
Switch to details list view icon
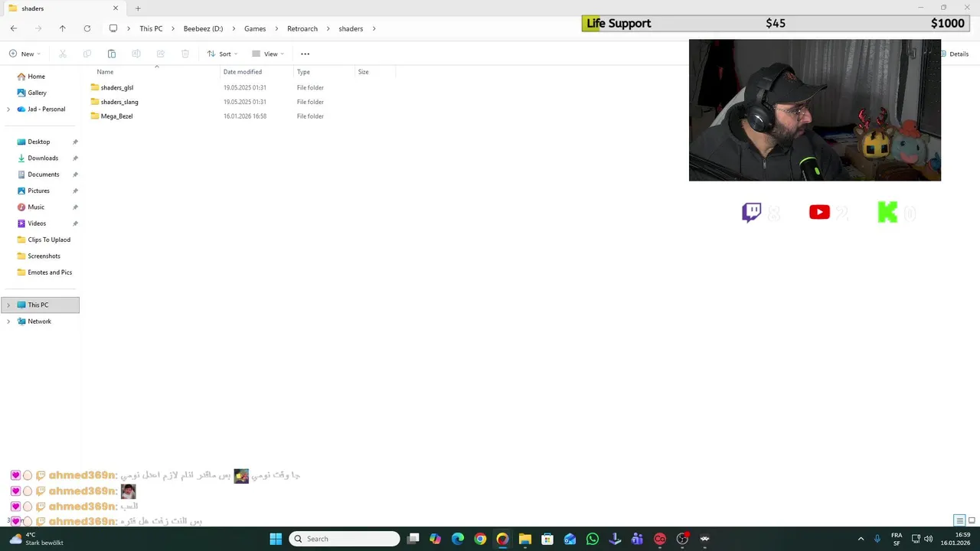[959, 520]
